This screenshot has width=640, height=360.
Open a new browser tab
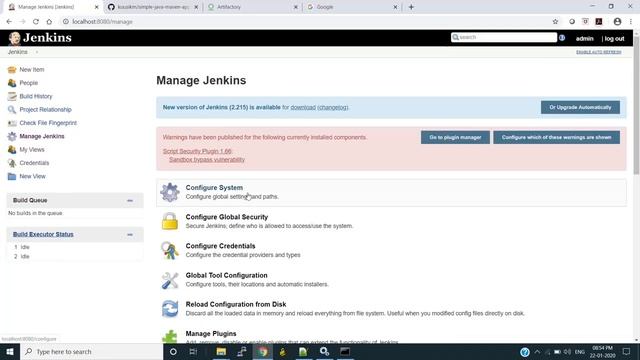(411, 7)
